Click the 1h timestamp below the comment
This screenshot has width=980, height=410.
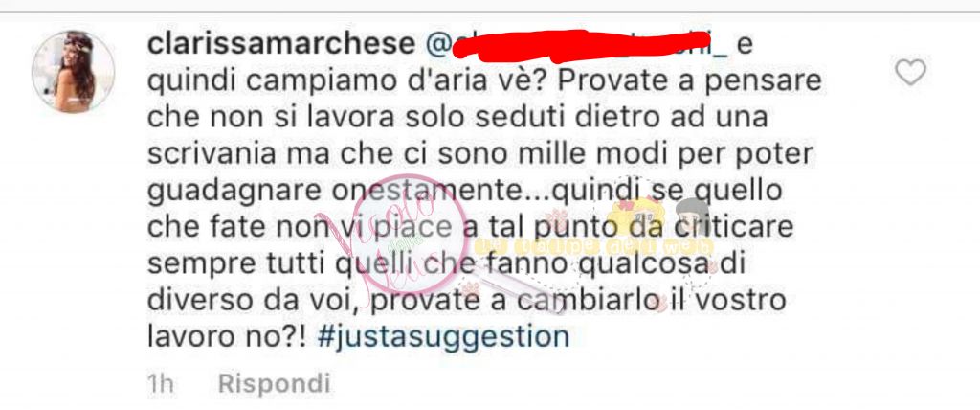(161, 383)
